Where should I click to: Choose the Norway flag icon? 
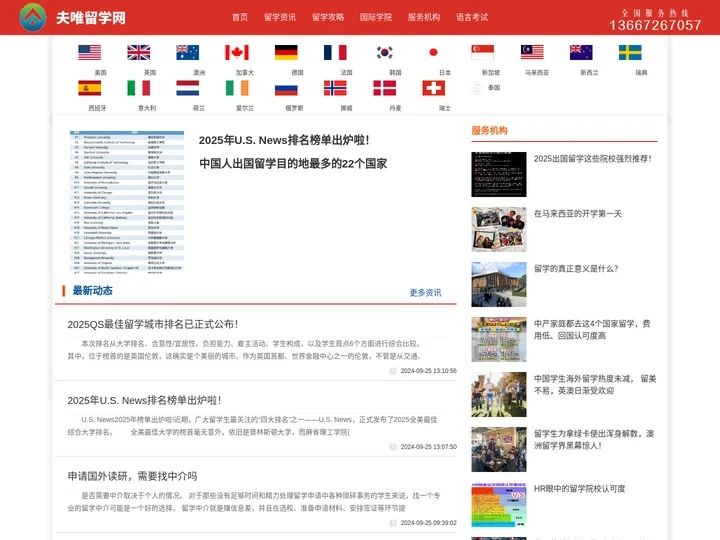pos(335,88)
